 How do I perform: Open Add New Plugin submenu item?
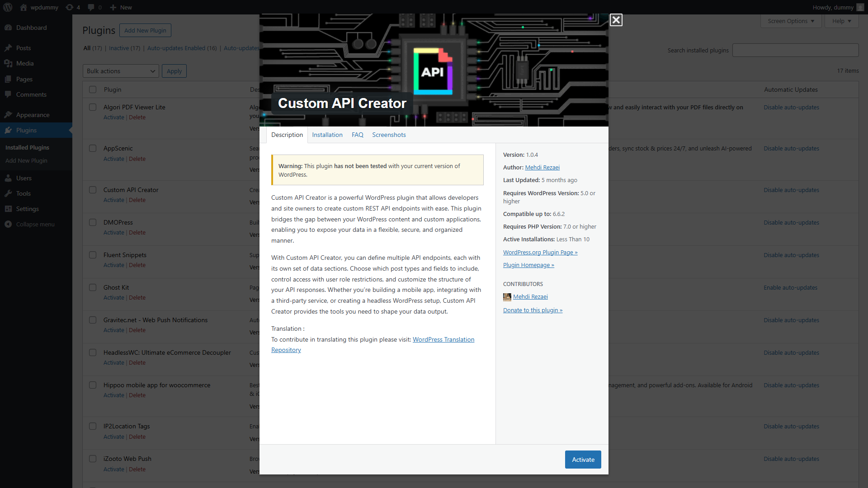coord(26,160)
